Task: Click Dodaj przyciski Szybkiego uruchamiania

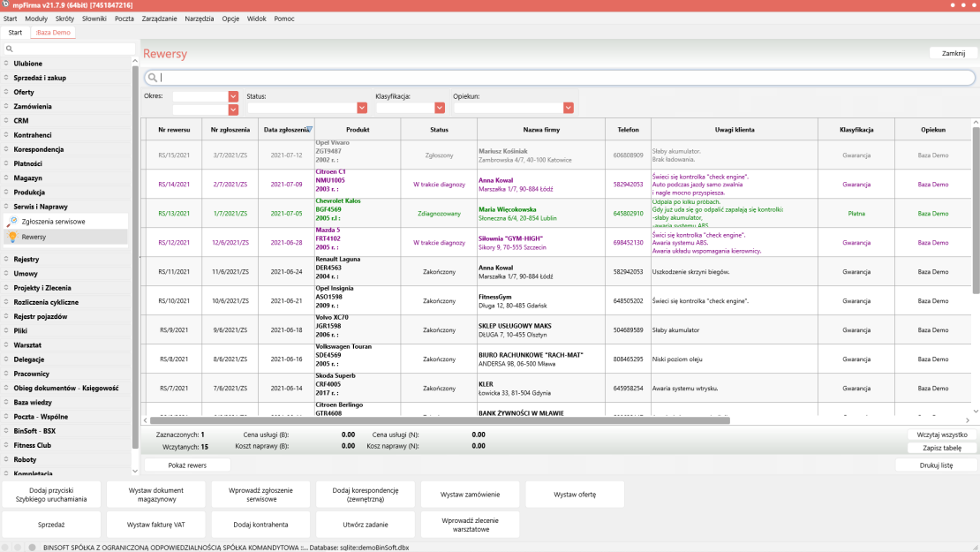Action: (51, 495)
